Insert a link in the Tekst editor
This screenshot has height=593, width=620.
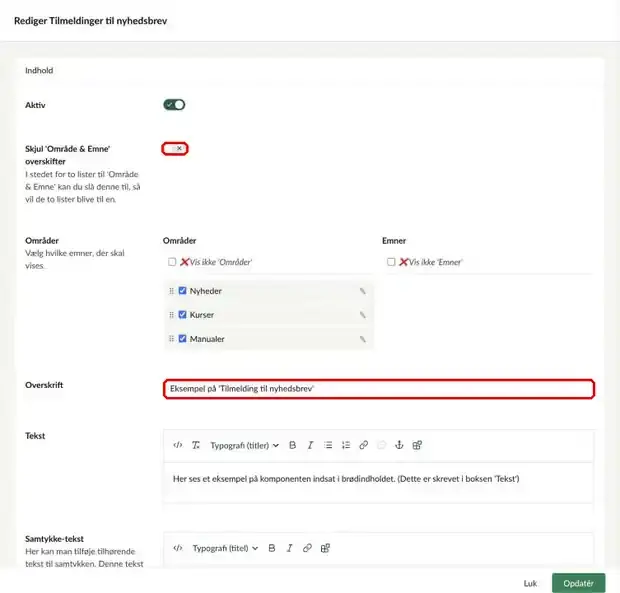click(x=364, y=445)
